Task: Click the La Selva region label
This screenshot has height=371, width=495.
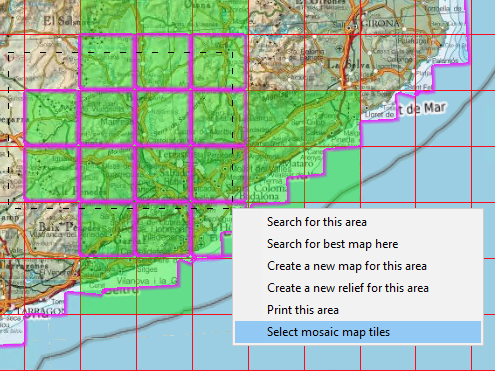Action: tap(348, 64)
